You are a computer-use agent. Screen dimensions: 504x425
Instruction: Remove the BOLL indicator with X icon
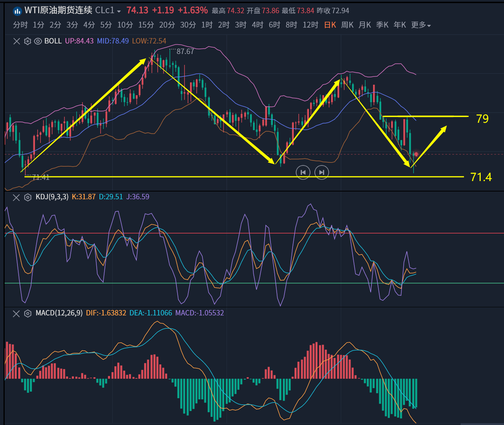tap(17, 41)
